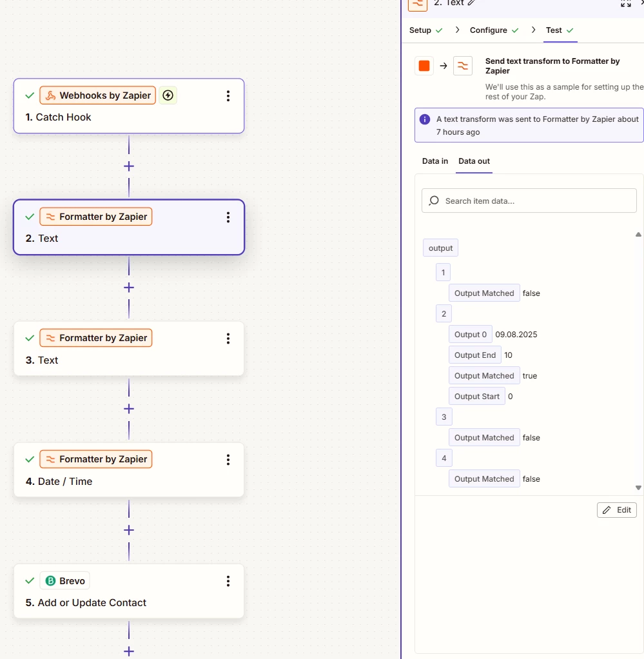Click the Formatter by Zapier badge on step 4
Screen dimensions: 644x659
pyautogui.click(x=96, y=459)
